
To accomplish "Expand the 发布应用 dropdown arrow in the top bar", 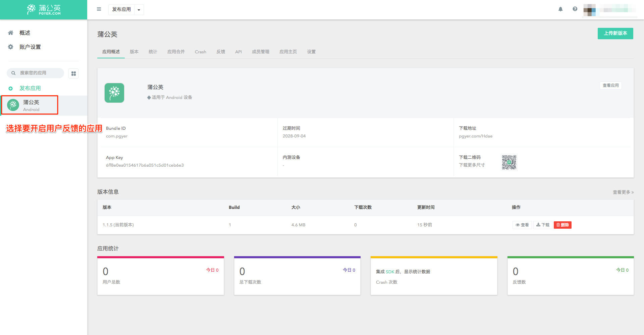I will click(139, 10).
